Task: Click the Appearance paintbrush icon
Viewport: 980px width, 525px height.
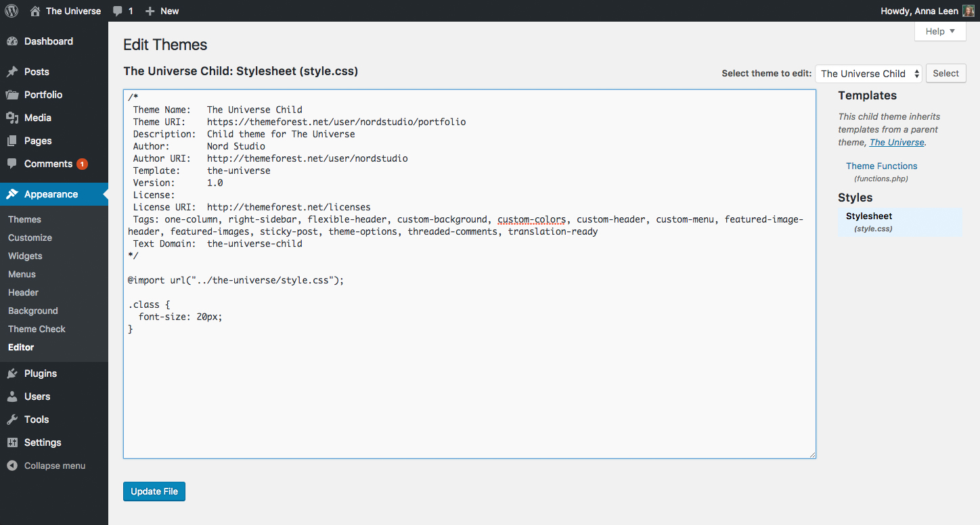Action: point(12,194)
